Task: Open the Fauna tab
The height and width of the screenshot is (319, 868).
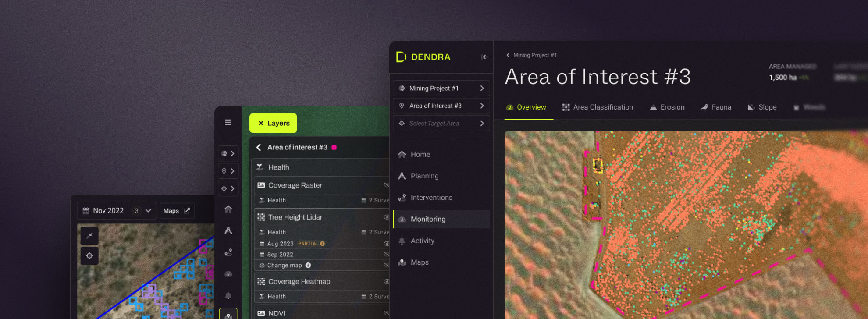Action: 715,107
